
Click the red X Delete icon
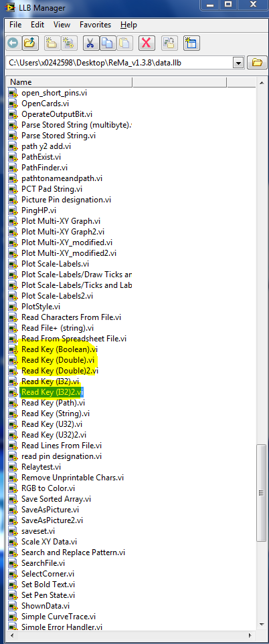click(147, 43)
